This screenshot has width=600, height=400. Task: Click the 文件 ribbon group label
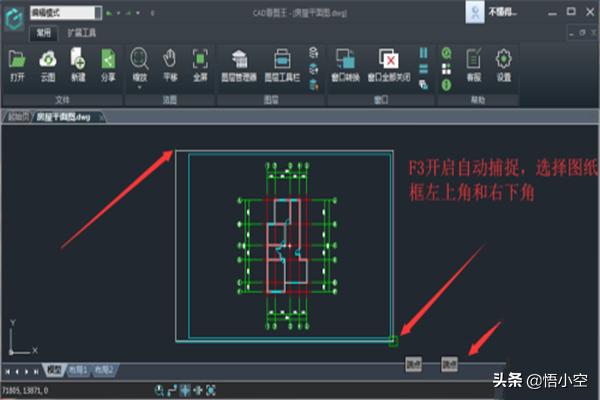point(62,100)
